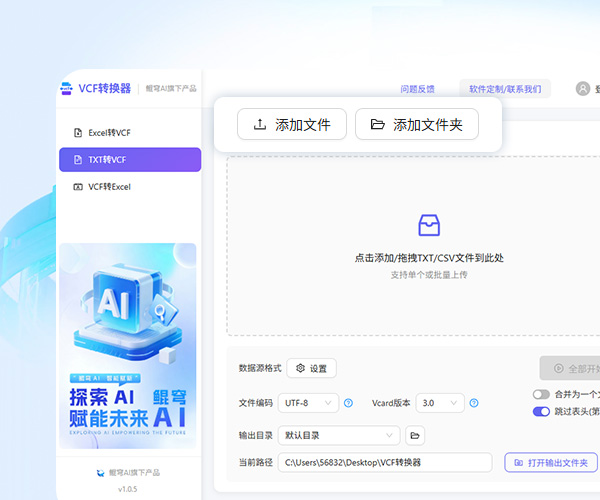Click help icon beside 文件编码
Screen dimensions: 600x500
pyautogui.click(x=348, y=403)
